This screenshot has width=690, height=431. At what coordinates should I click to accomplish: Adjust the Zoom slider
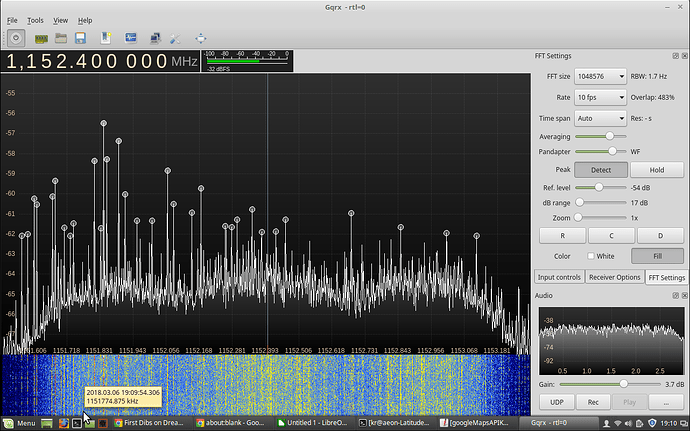(x=601, y=217)
